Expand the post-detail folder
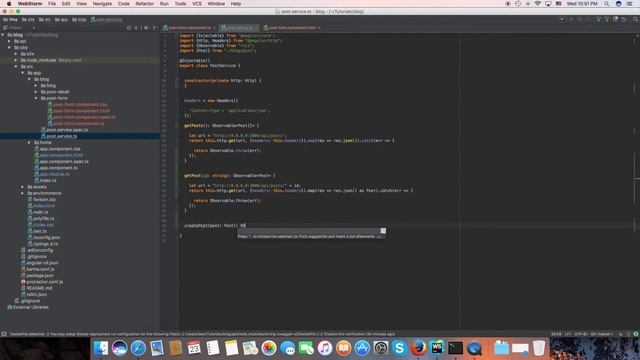This screenshot has height=360, width=640. tap(36, 92)
